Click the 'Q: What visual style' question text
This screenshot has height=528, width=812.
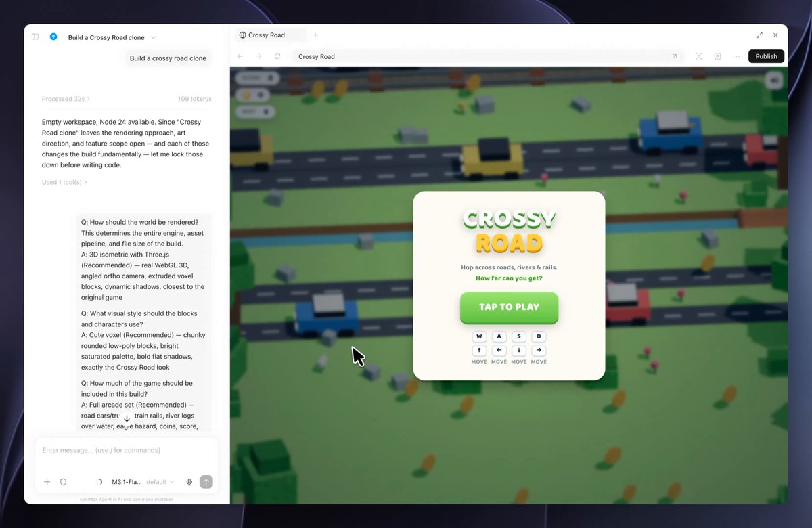click(139, 319)
